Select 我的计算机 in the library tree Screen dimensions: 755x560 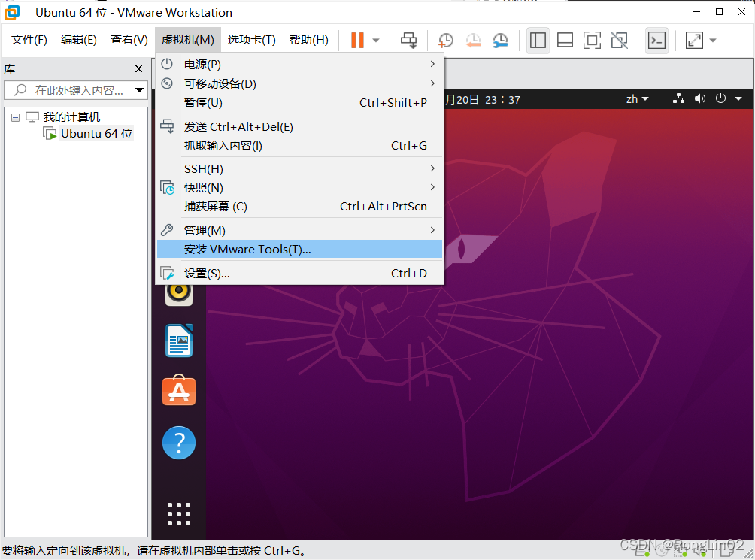tap(71, 117)
